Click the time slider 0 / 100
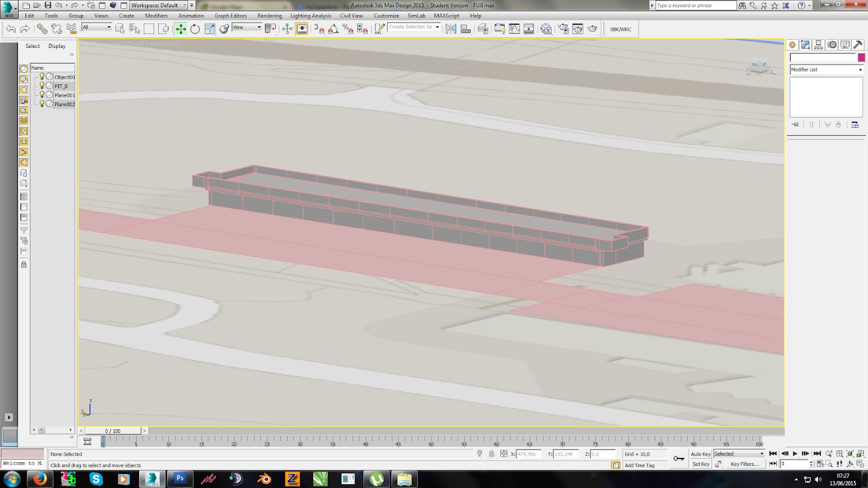 112,431
